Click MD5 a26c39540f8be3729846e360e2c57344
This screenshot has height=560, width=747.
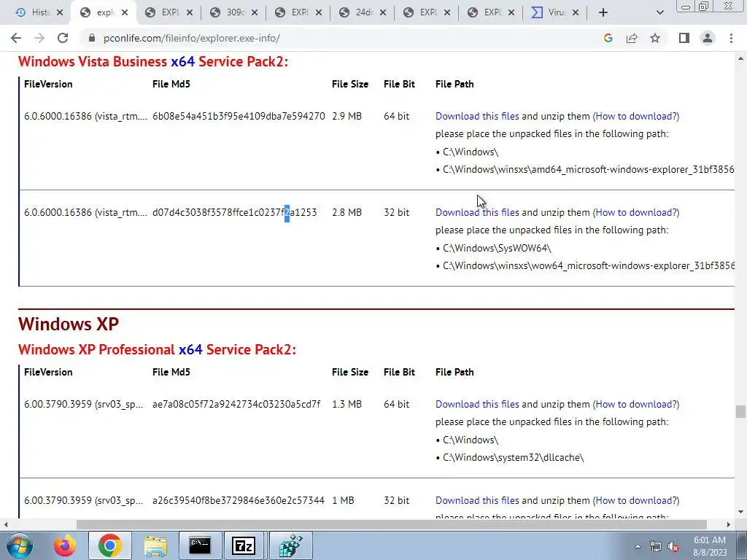pyautogui.click(x=239, y=500)
